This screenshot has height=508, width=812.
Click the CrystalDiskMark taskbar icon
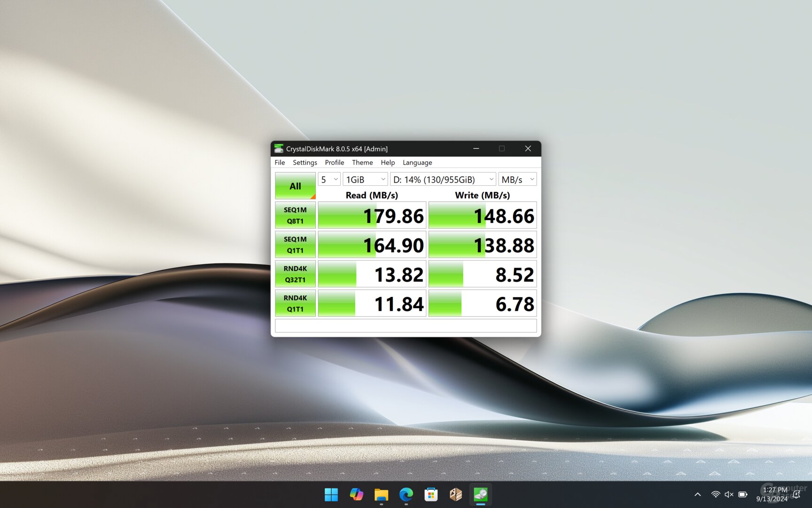click(480, 494)
